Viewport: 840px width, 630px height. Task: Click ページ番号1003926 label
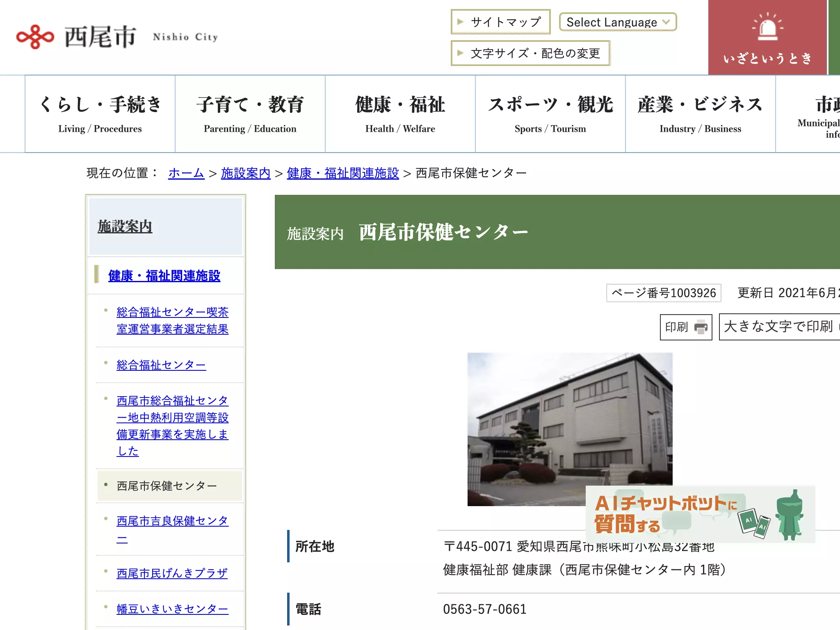click(x=664, y=293)
